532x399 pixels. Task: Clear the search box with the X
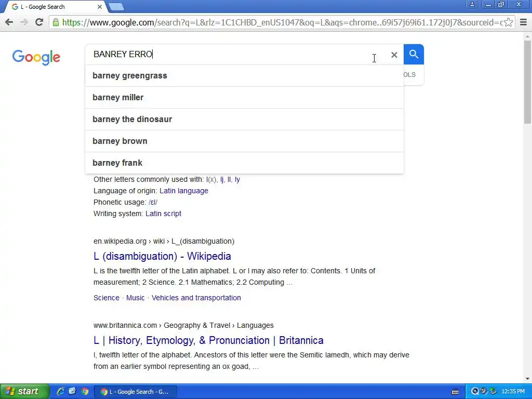click(x=394, y=55)
